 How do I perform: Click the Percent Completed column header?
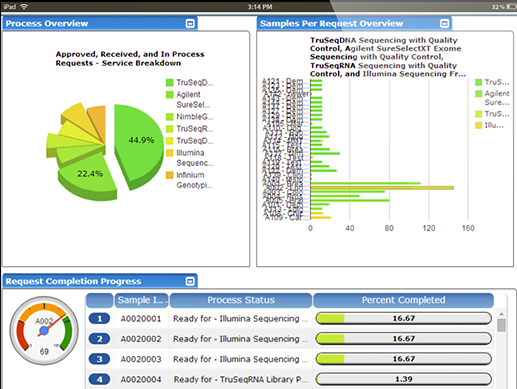pos(403,300)
